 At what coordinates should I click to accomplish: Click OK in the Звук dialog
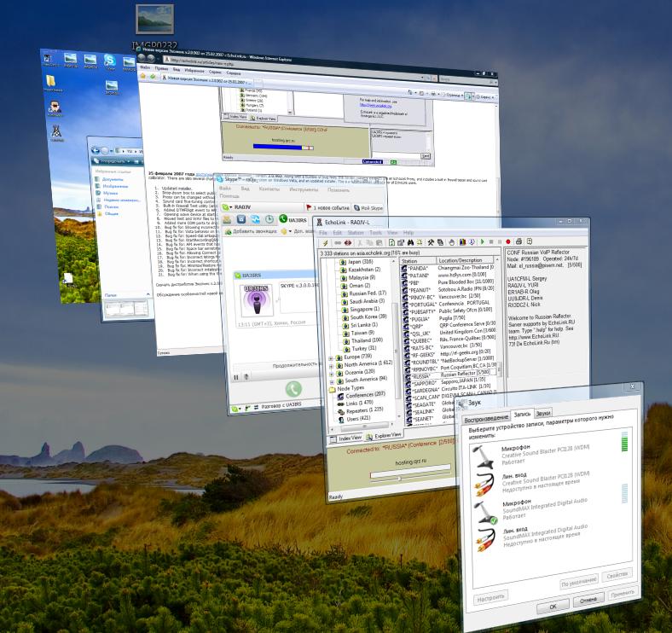[553, 606]
